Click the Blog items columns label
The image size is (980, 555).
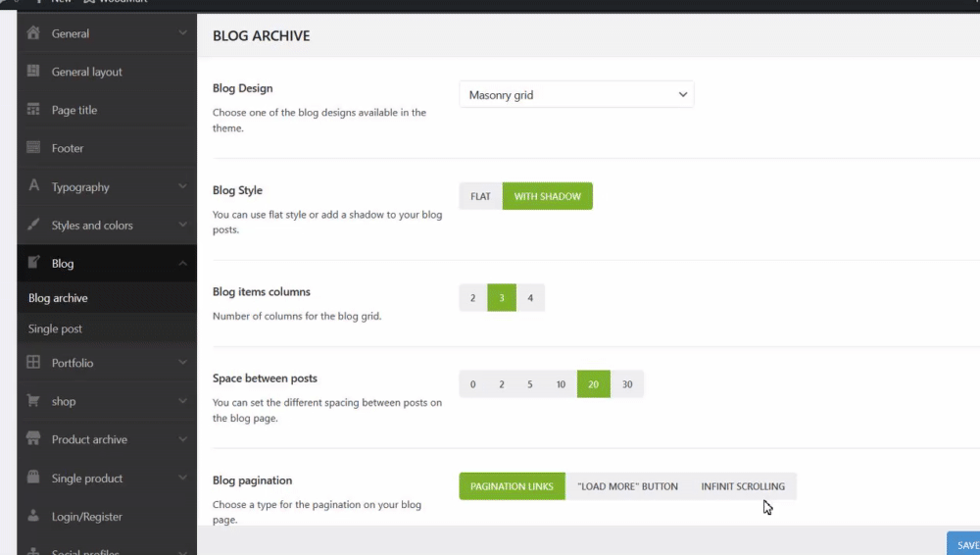(262, 291)
